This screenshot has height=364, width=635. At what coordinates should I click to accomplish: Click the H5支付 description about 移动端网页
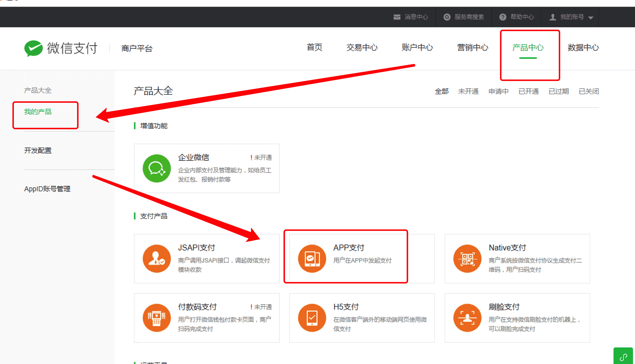[x=380, y=324]
